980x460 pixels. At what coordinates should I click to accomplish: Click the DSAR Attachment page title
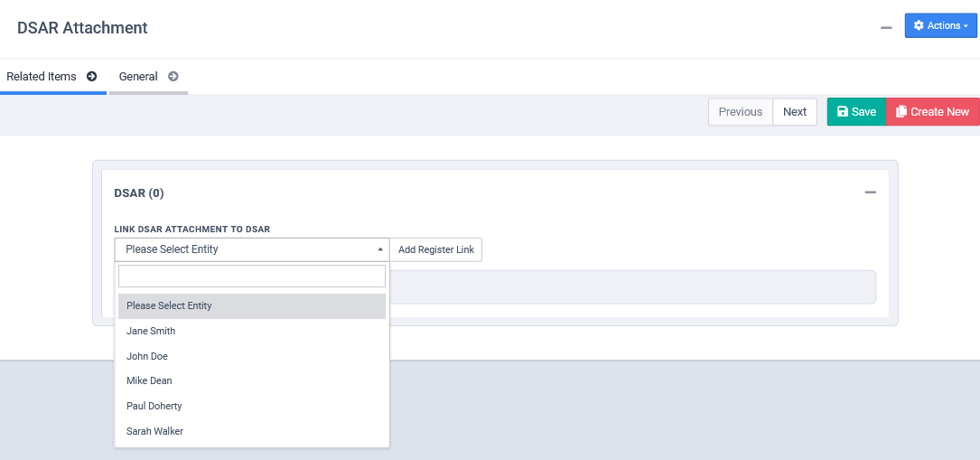click(x=82, y=27)
